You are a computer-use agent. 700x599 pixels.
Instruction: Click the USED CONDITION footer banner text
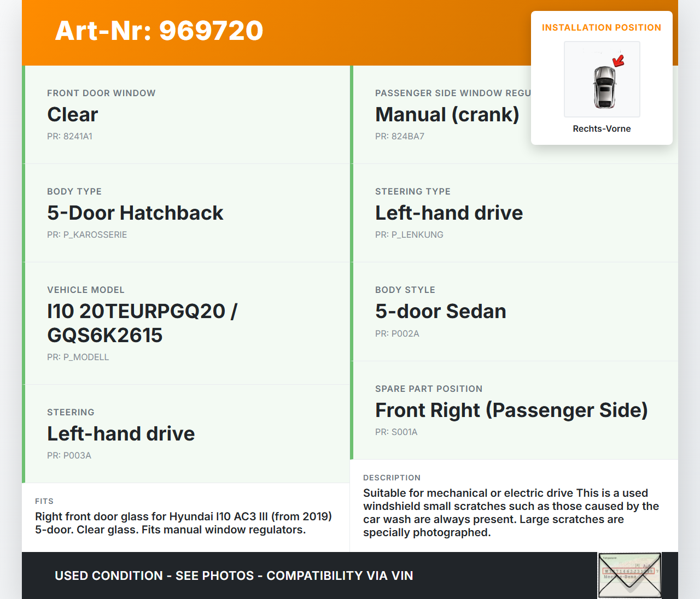234,575
